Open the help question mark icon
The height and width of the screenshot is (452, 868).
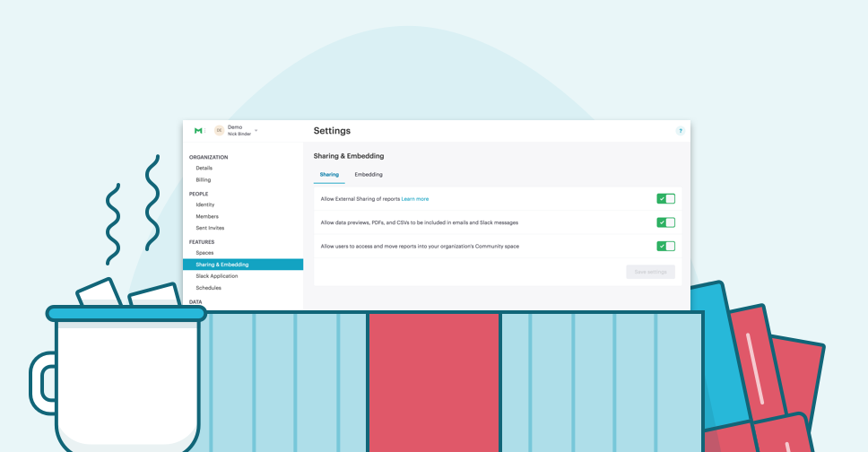pos(681,131)
